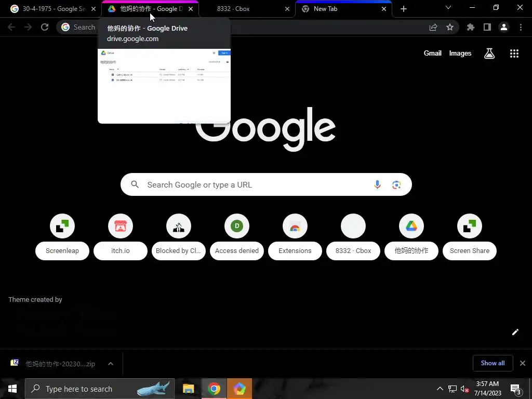Open the Screenleap shortcut
This screenshot has height=399, width=532.
point(62,237)
